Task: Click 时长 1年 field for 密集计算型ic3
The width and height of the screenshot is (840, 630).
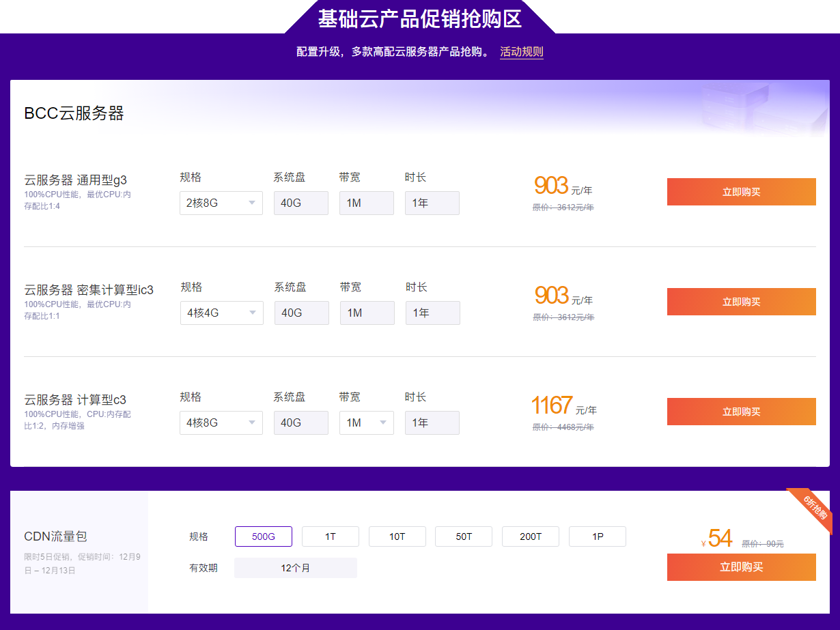Action: 433,313
